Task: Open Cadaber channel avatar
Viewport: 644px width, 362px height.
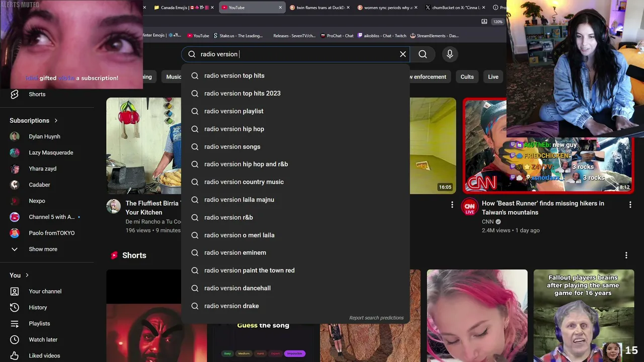Action: [15, 185]
